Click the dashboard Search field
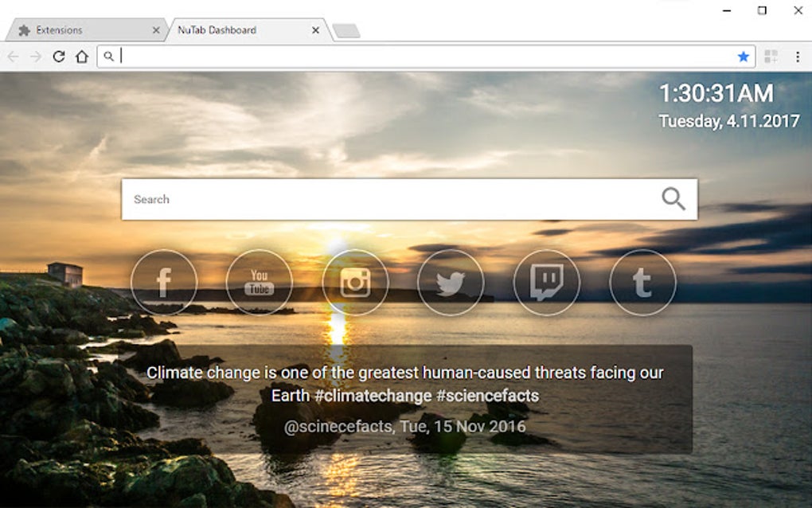The image size is (812, 508). point(318,197)
